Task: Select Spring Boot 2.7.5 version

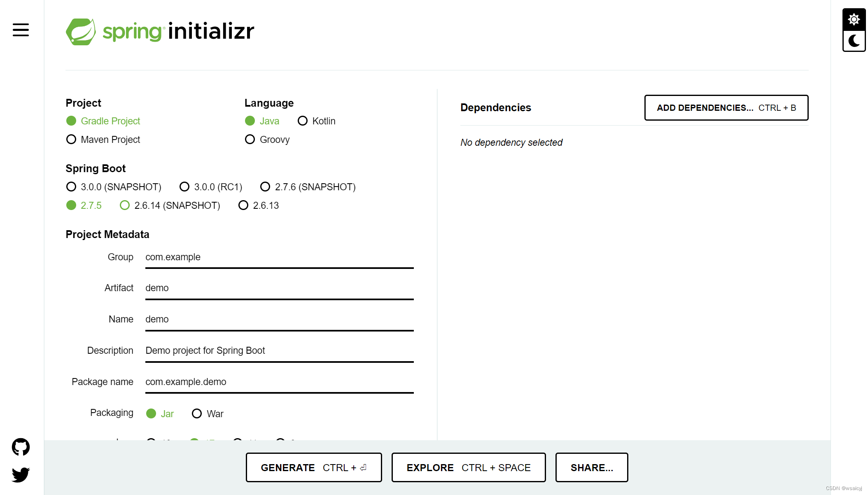Action: point(84,205)
